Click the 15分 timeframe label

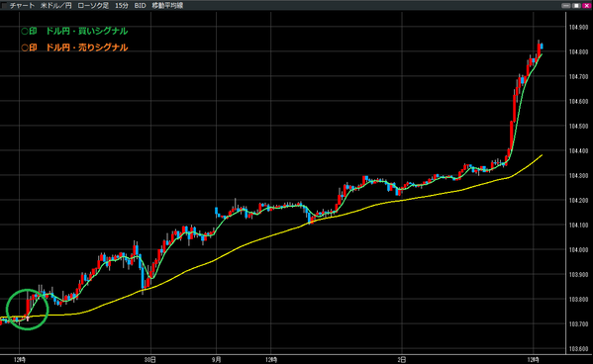pos(122,6)
